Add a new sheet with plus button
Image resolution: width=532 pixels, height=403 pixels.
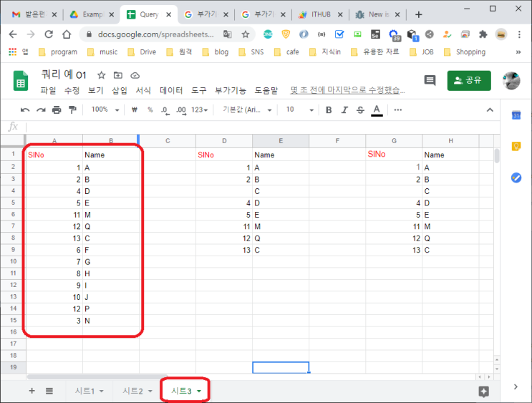pyautogui.click(x=32, y=391)
